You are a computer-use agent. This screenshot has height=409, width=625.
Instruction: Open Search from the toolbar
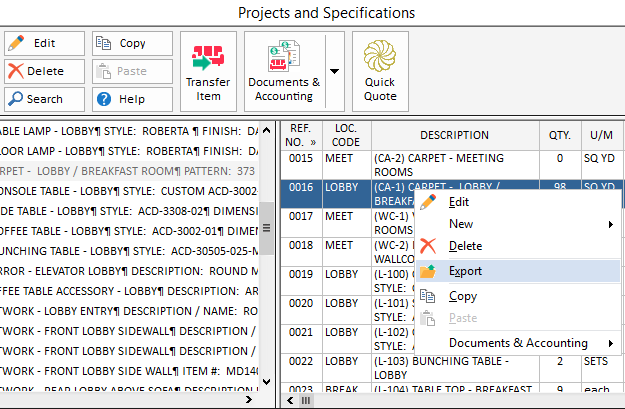click(33, 99)
